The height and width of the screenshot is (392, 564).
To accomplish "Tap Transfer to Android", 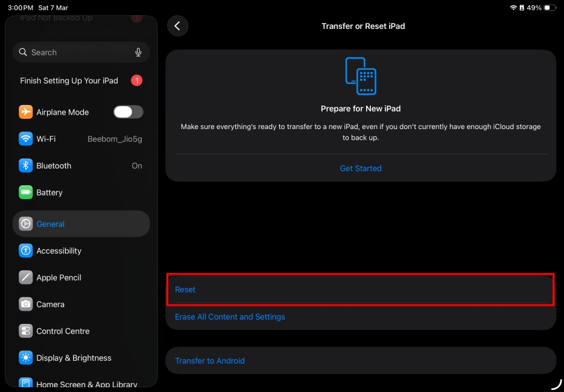I will coord(210,360).
